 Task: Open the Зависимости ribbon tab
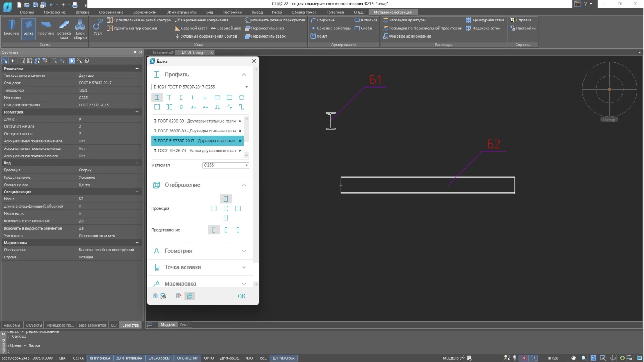tap(144, 12)
